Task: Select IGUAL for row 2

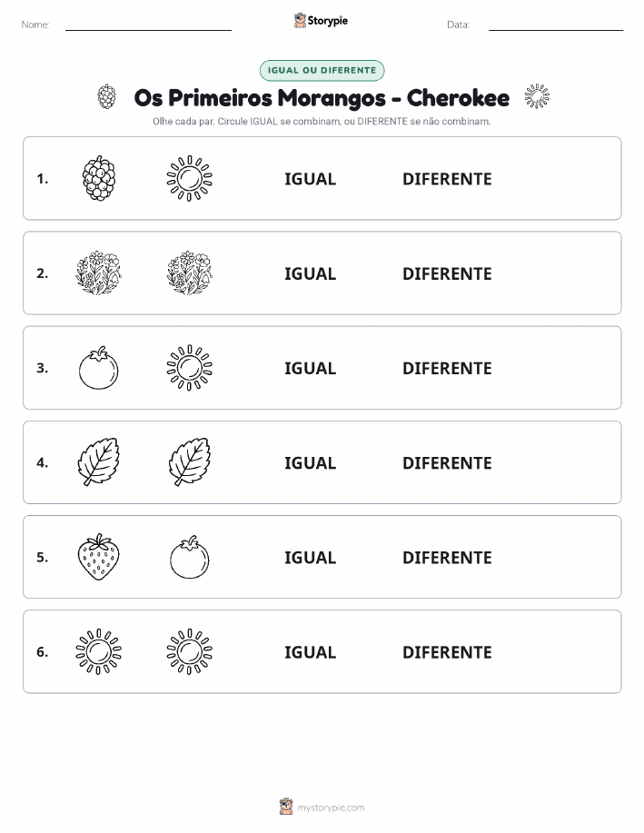Action: click(x=311, y=273)
